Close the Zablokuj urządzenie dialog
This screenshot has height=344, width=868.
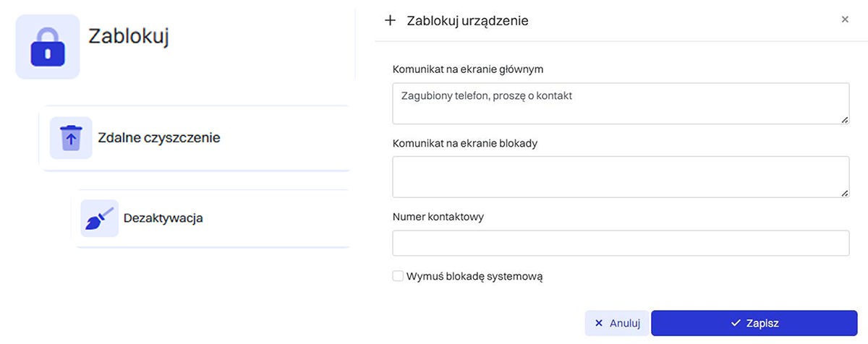coord(845,20)
